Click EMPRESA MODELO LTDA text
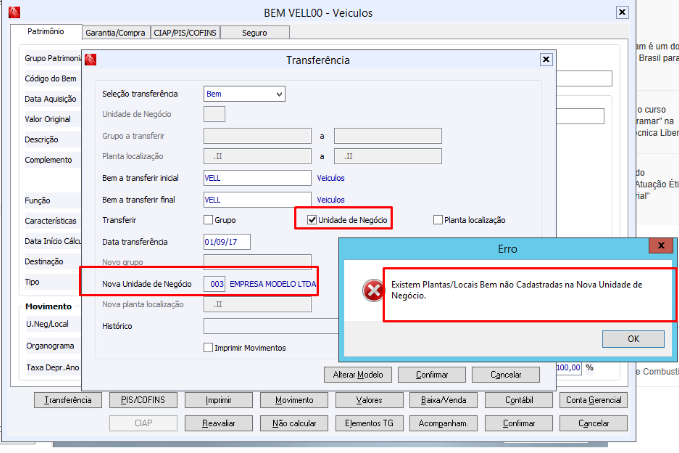Screen dimensions: 679x453 273,284
